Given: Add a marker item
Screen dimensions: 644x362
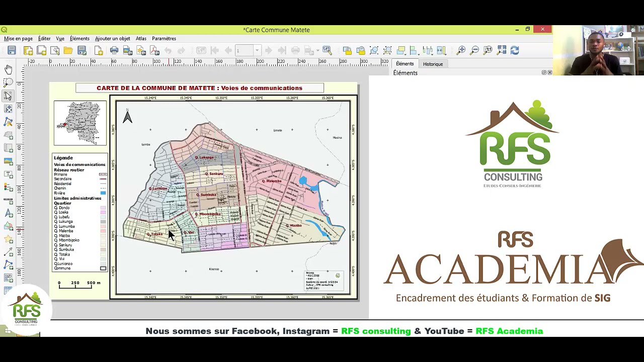Looking at the screenshot, I should pos(8,240).
